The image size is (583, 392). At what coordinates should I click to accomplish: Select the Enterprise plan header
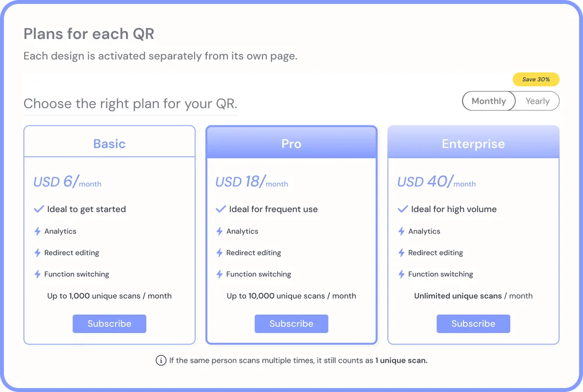[473, 144]
